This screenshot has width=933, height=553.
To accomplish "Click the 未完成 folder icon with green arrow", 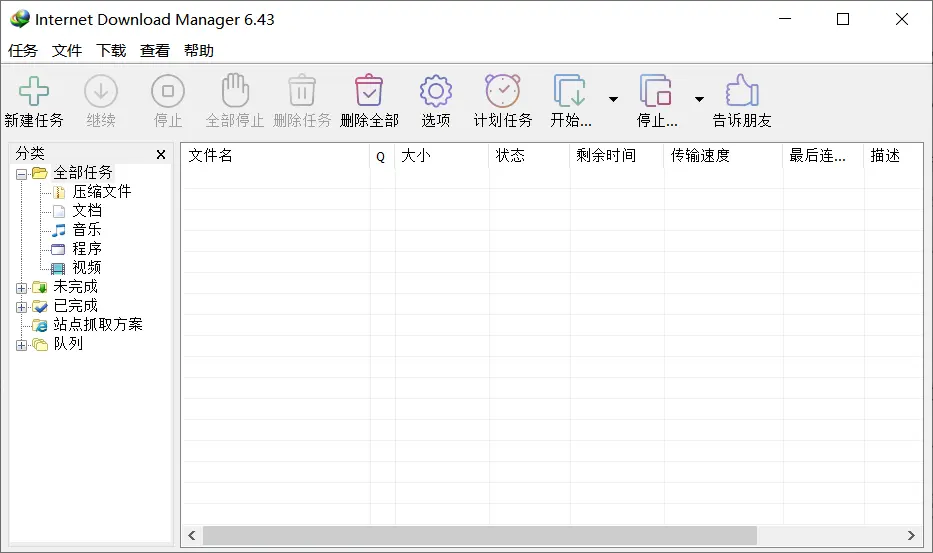I will 40,288.
